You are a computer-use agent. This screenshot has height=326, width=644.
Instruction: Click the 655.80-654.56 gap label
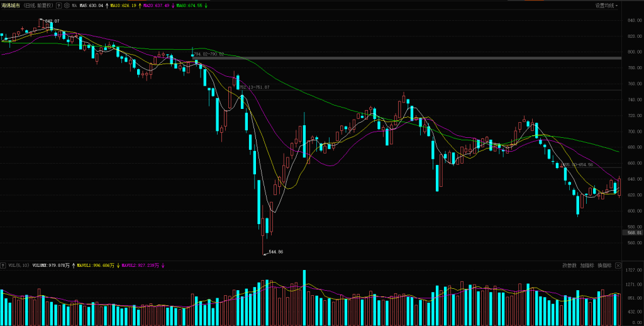click(x=578, y=164)
